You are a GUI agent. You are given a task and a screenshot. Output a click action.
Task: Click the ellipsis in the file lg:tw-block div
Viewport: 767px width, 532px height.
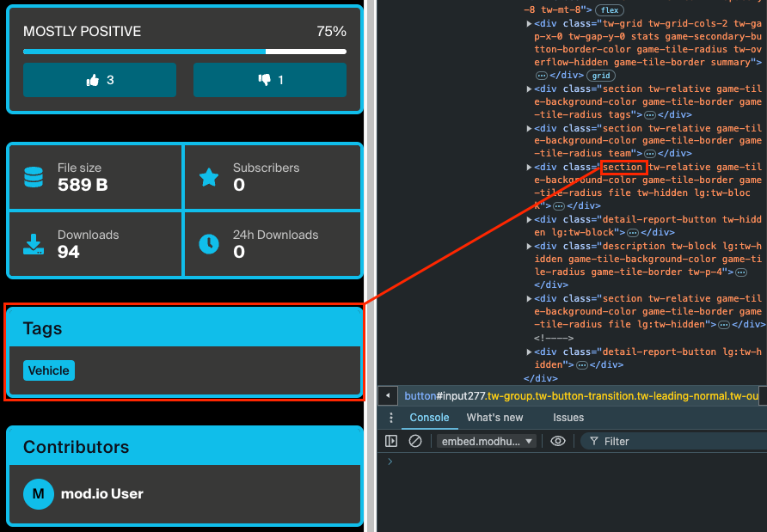tap(559, 206)
